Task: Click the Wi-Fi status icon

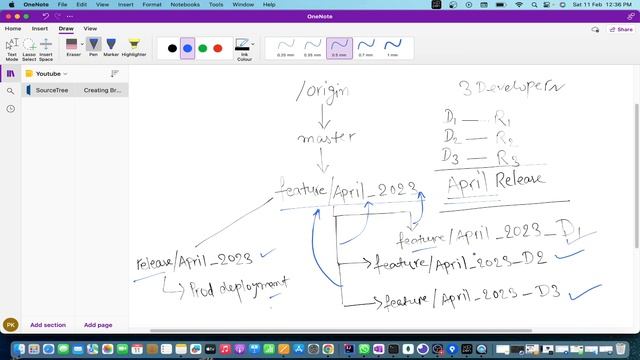Action: [x=519, y=4]
